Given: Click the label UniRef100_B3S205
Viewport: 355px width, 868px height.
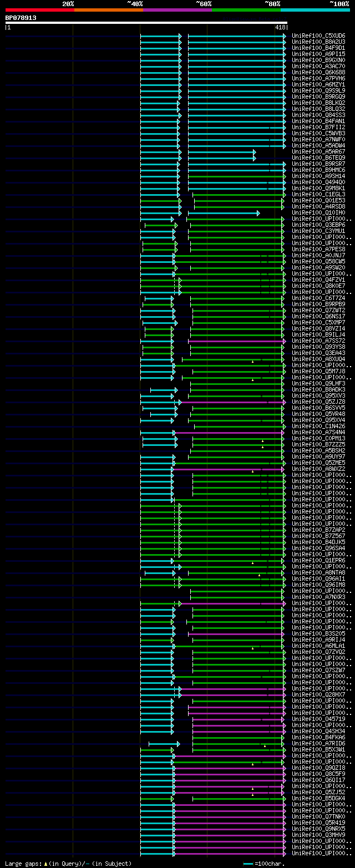Looking at the screenshot, I should 318,633.
